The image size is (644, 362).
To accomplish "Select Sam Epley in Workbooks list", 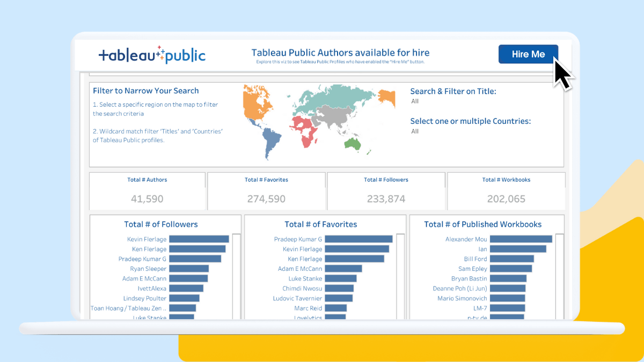I will click(472, 269).
